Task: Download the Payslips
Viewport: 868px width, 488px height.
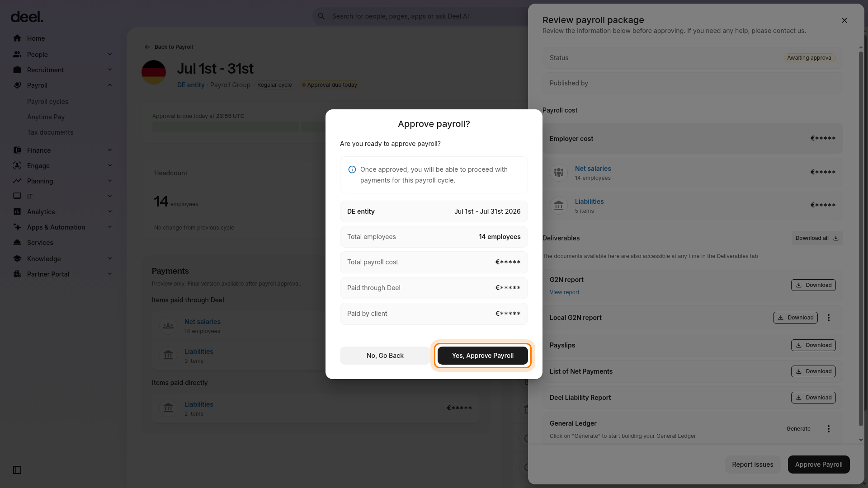Action: 813,345
